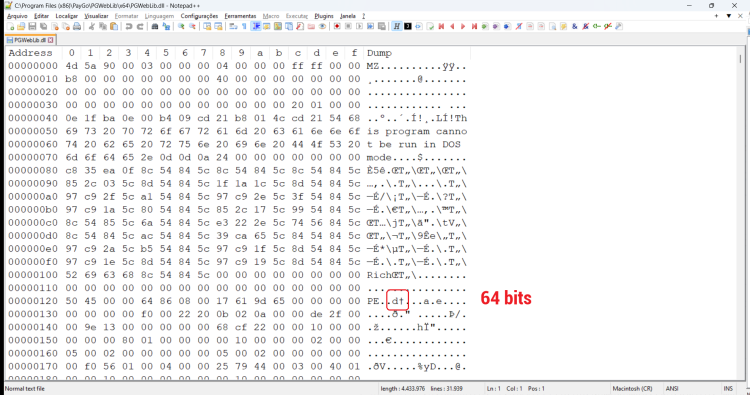Screen dimensions: 750x395
Task: Undo the last action via toolbar arrow
Action: click(x=129, y=26)
